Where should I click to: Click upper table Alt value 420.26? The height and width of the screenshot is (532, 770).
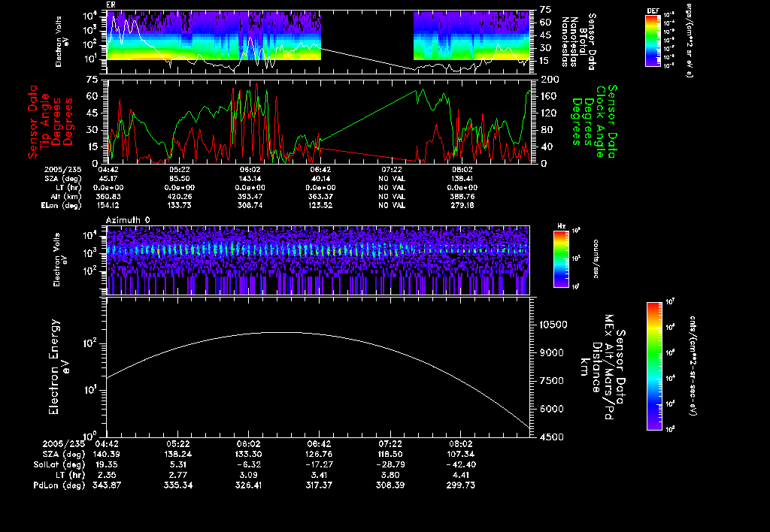pos(179,196)
